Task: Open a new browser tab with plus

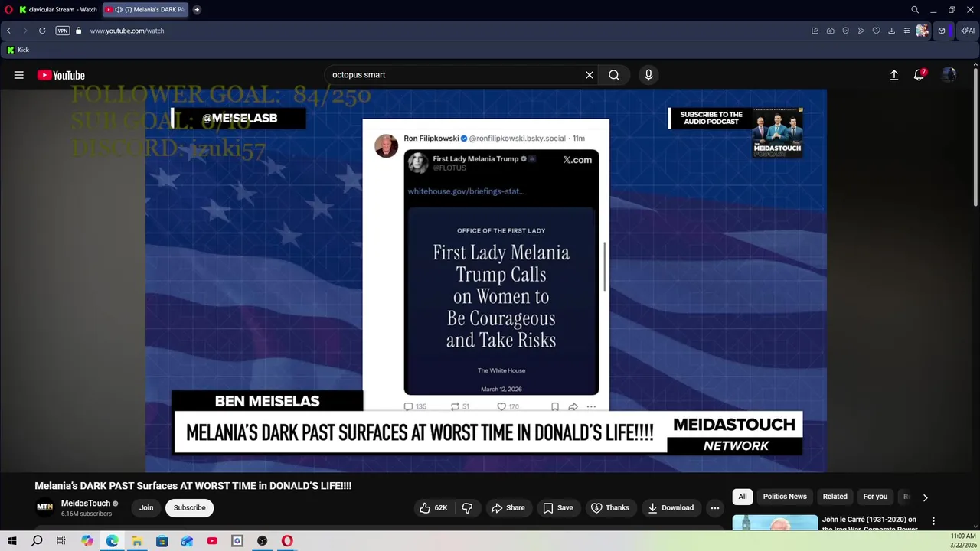Action: [197, 9]
